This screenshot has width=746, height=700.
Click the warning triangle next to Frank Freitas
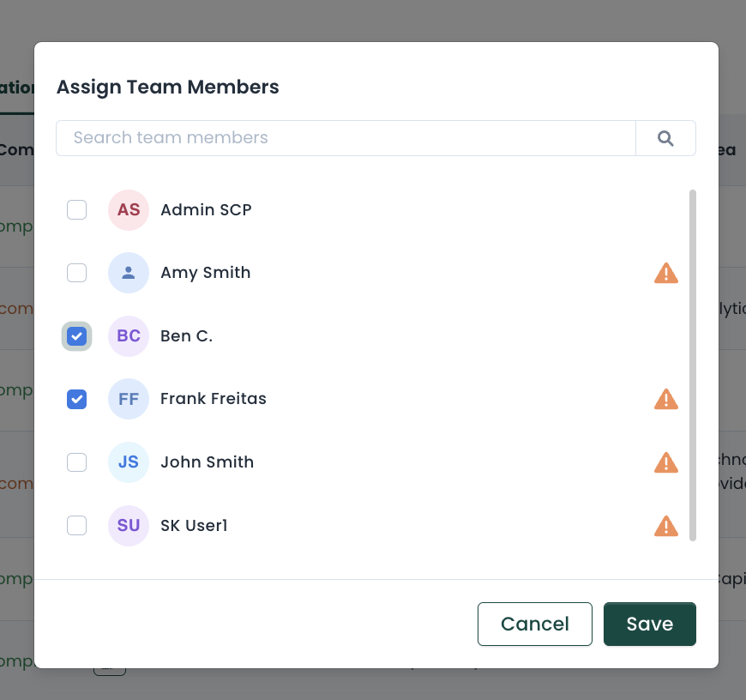(x=665, y=399)
